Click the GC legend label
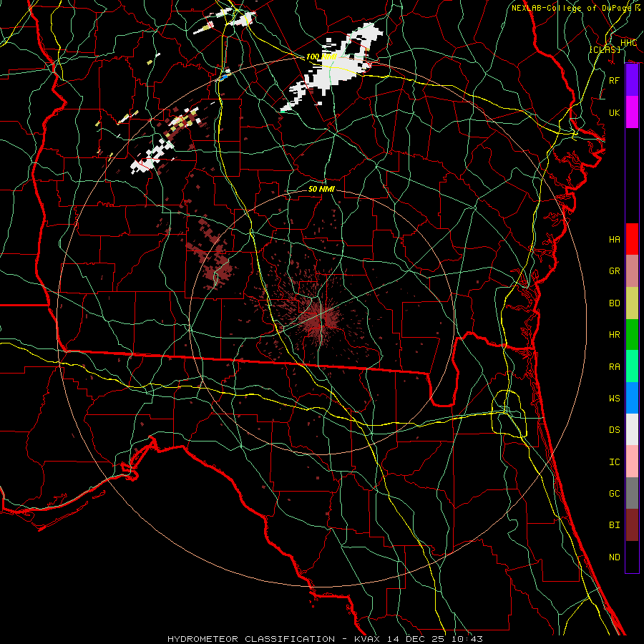This screenshot has width=644, height=644. click(615, 493)
